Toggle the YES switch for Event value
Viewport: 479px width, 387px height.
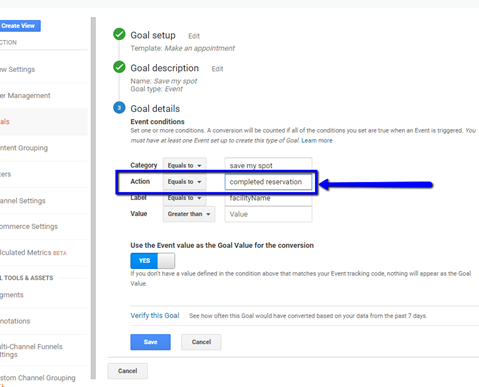tap(152, 261)
